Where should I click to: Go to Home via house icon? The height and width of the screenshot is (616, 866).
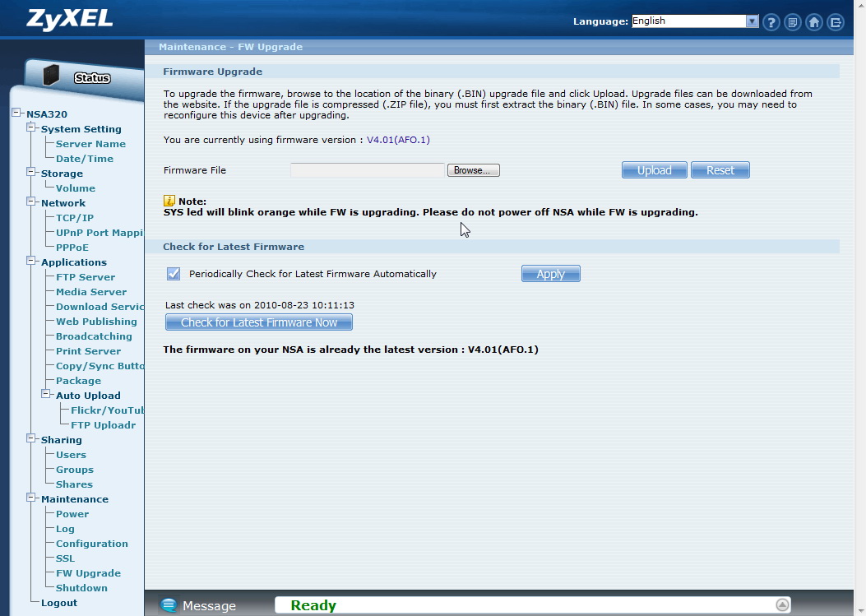[814, 22]
